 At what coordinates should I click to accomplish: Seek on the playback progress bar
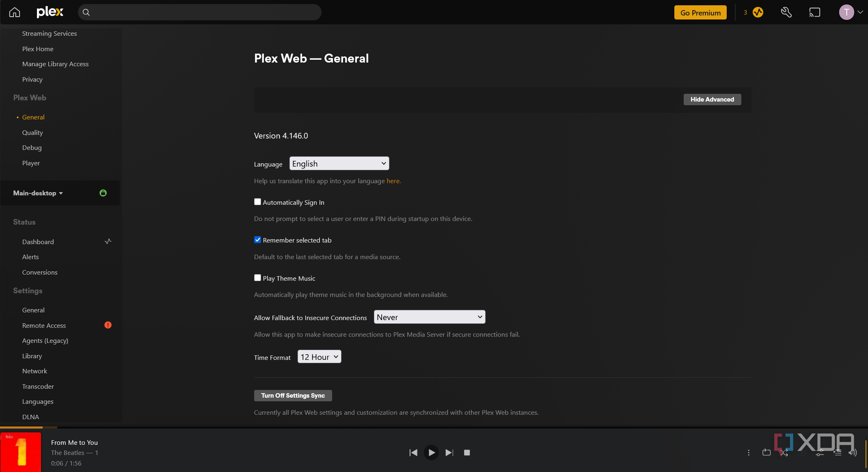click(x=434, y=427)
